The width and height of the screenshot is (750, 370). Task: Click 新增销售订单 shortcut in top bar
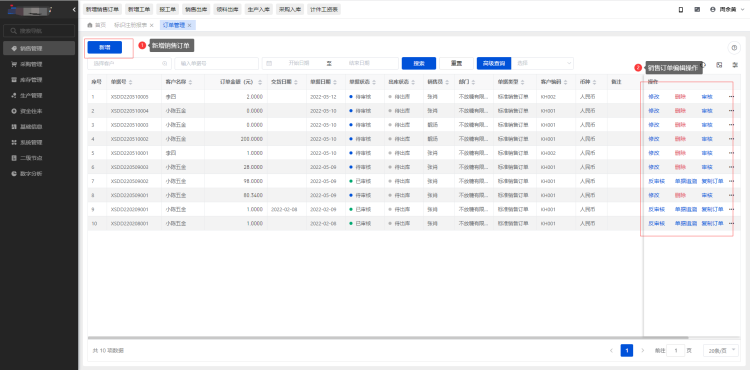pos(102,10)
